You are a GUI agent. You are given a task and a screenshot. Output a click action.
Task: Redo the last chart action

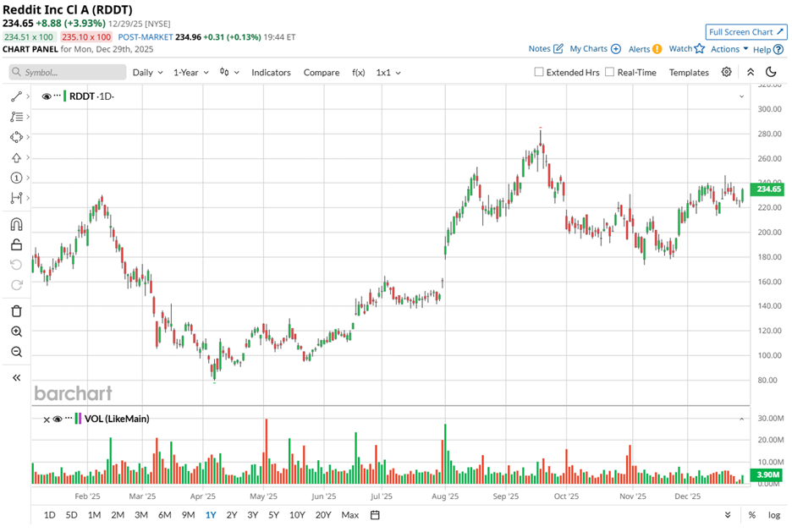tap(16, 285)
